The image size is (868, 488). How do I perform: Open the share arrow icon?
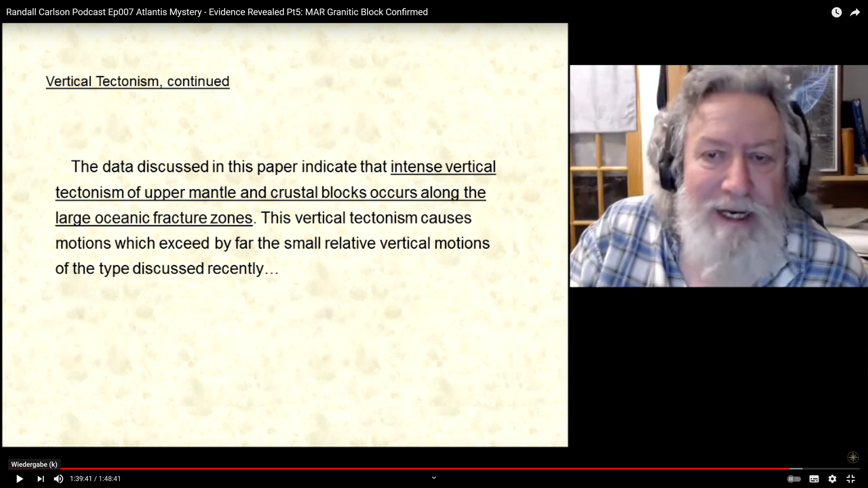[855, 12]
